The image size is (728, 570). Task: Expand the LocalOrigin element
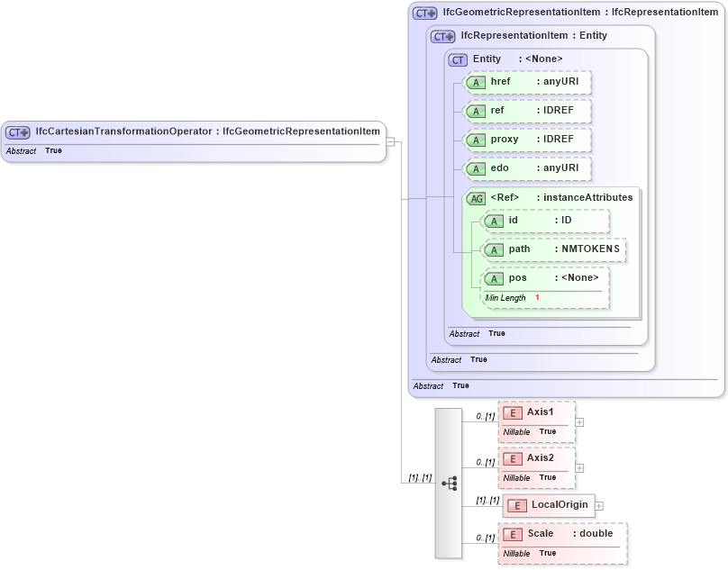click(598, 505)
